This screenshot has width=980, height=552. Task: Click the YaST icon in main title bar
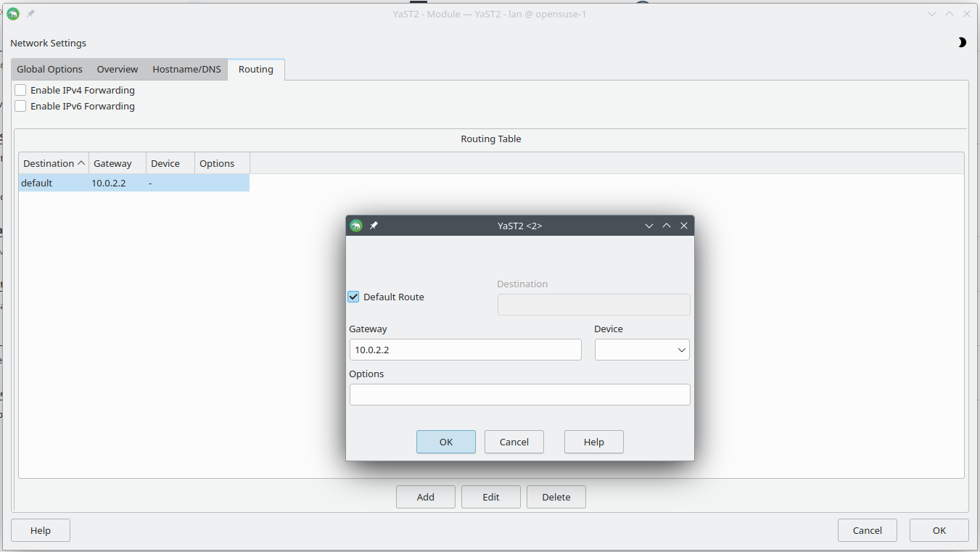(x=13, y=14)
